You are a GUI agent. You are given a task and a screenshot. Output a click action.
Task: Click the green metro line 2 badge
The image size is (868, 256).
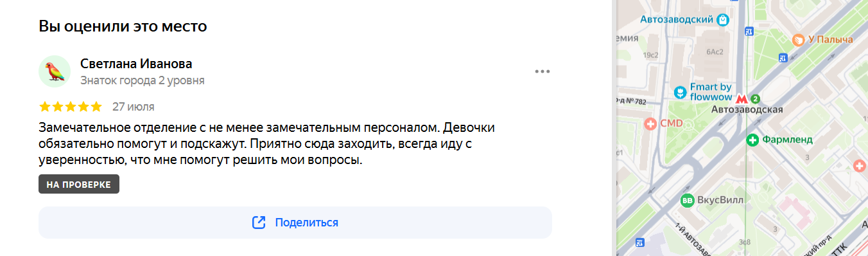click(755, 99)
